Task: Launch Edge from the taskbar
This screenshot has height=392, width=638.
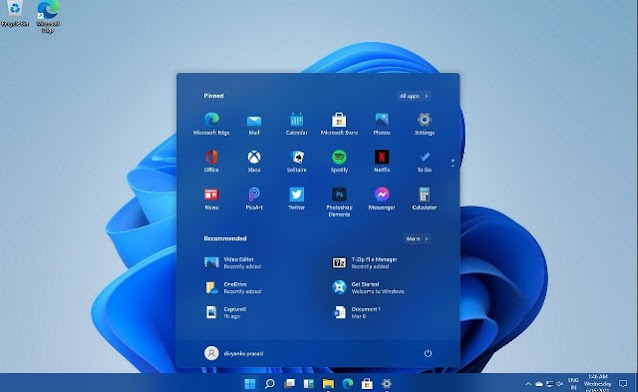Action: (x=348, y=383)
